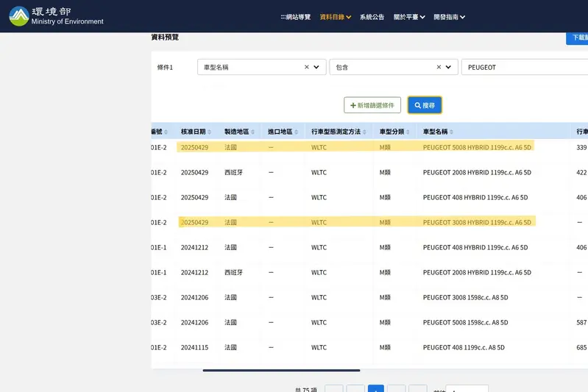
Task: Sort by 車型名稱 column sort icon
Action: point(452,132)
